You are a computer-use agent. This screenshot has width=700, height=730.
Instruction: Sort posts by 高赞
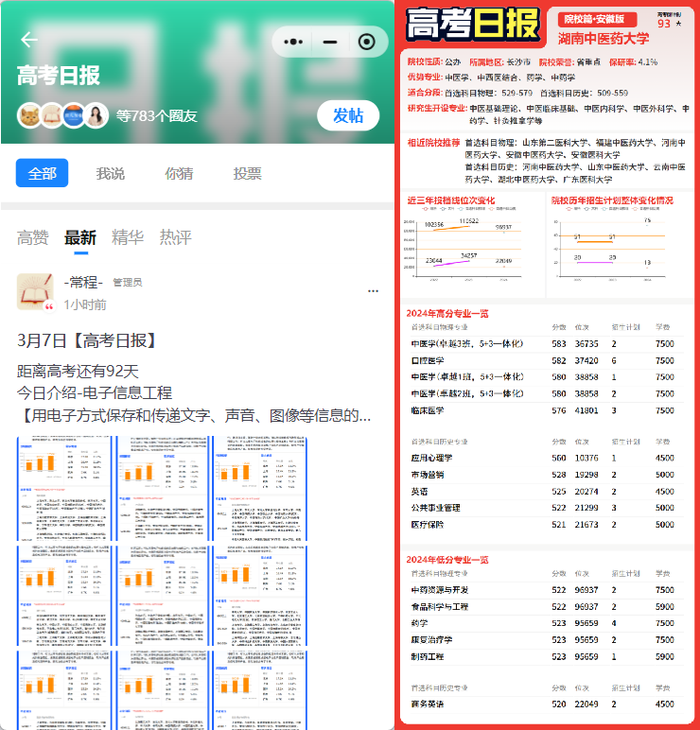[x=32, y=237]
